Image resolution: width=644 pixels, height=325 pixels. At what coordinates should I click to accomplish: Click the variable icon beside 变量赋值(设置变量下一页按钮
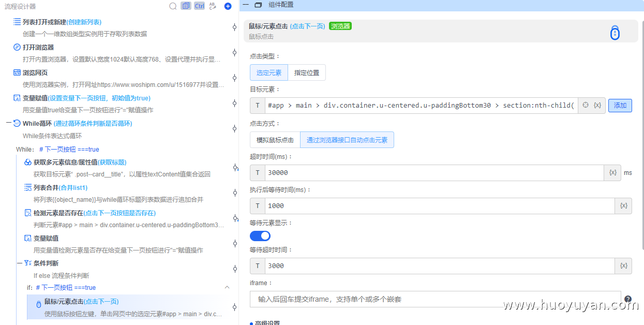17,98
